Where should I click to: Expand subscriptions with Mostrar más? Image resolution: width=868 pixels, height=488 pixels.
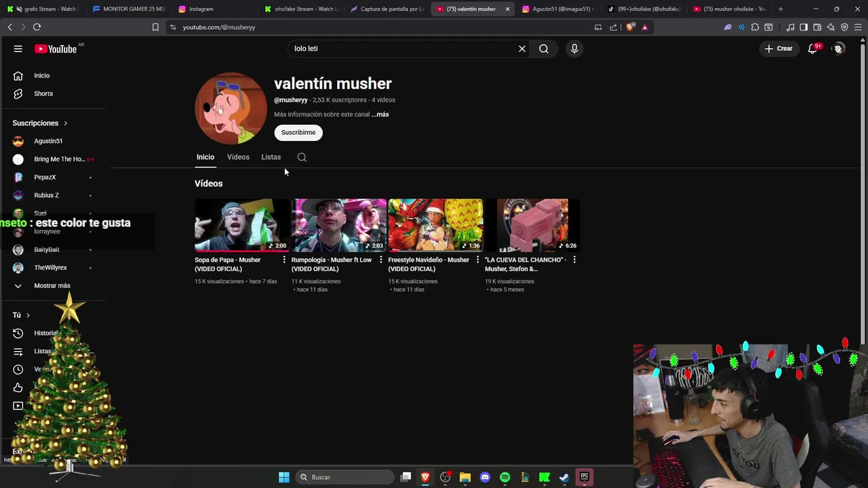pyautogui.click(x=53, y=285)
